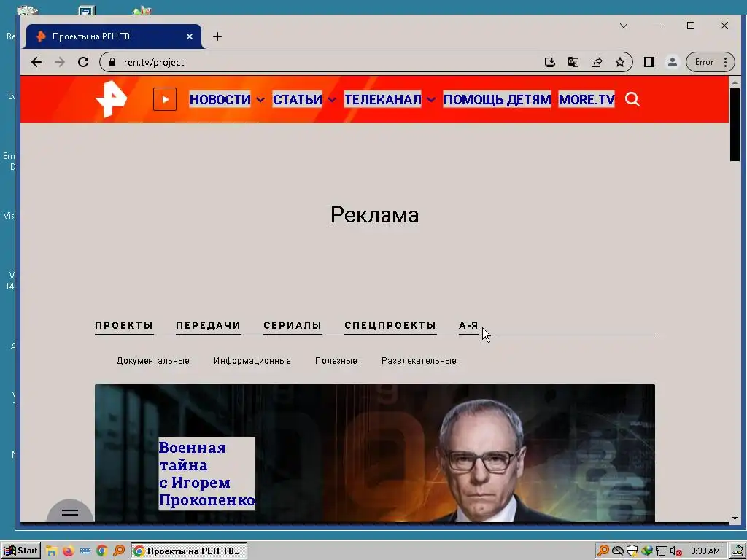Filter by Полезные
This screenshot has height=560, width=747.
pos(336,361)
